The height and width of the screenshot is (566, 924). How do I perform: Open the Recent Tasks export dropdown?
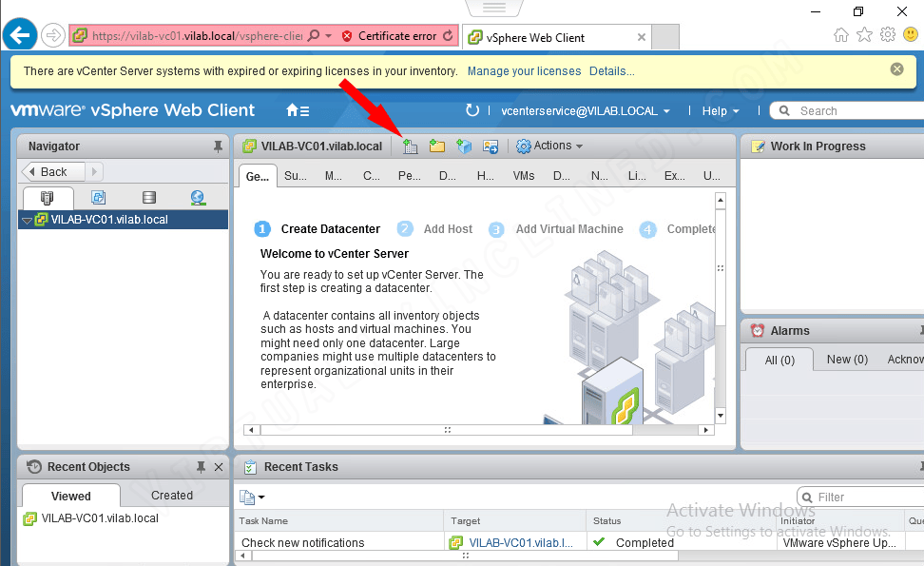[252, 498]
